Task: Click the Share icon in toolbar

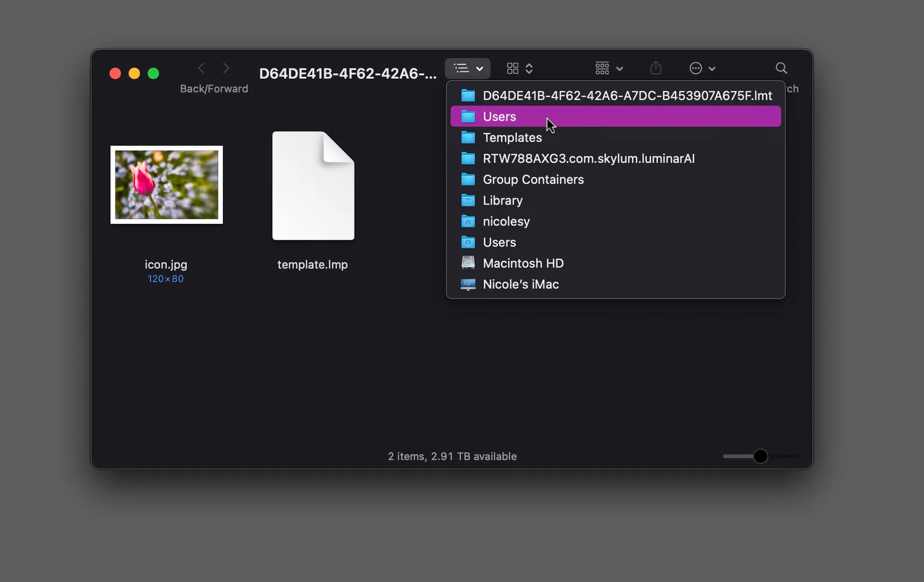Action: click(656, 68)
